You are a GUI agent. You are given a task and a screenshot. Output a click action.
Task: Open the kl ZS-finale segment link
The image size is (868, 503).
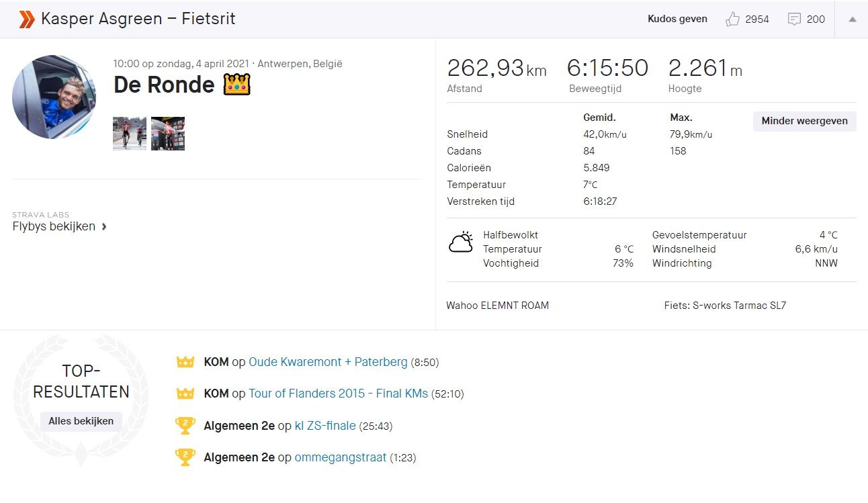click(325, 426)
